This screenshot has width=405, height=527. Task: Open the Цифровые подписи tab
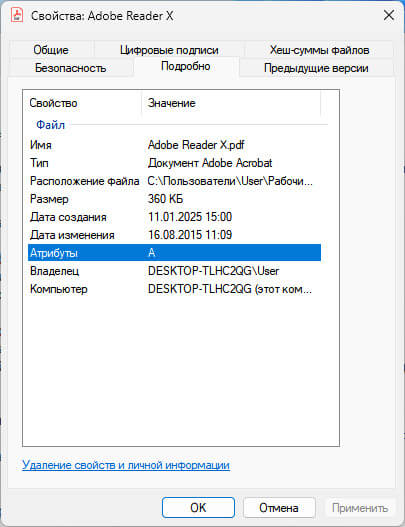pyautogui.click(x=169, y=50)
